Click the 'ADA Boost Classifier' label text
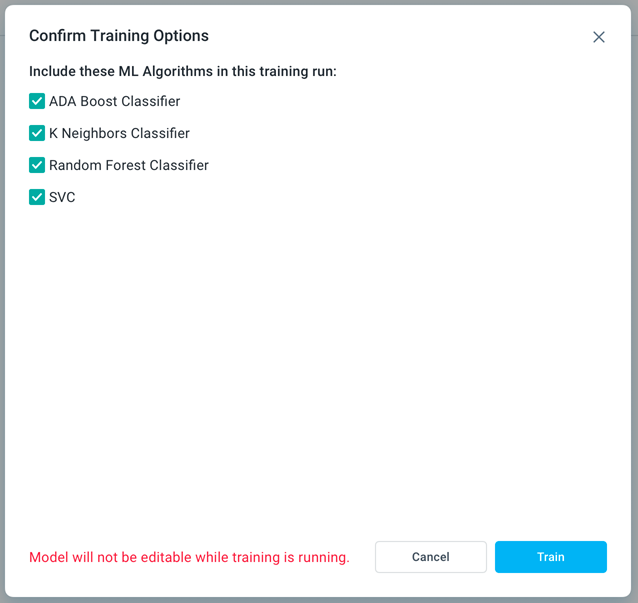Image resolution: width=638 pixels, height=603 pixels. point(114,101)
